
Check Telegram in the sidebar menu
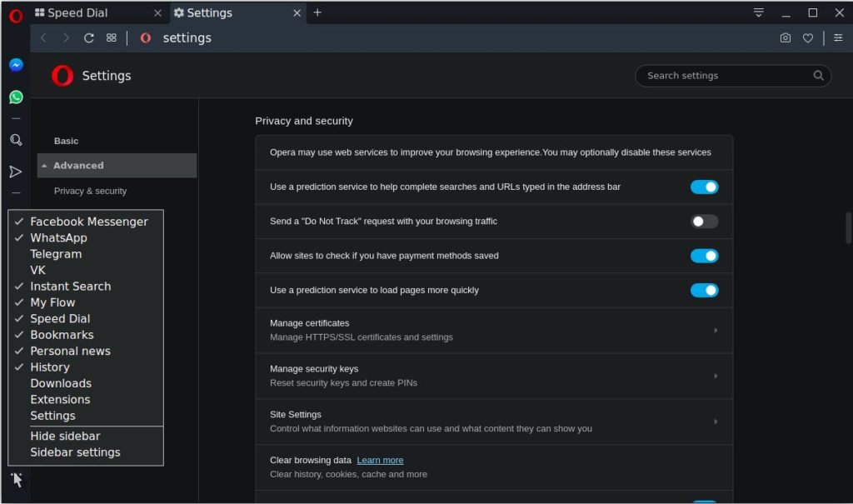(x=86, y=254)
